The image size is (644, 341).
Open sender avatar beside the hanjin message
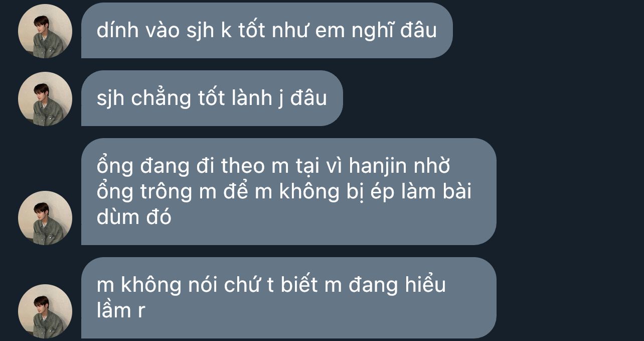point(45,218)
